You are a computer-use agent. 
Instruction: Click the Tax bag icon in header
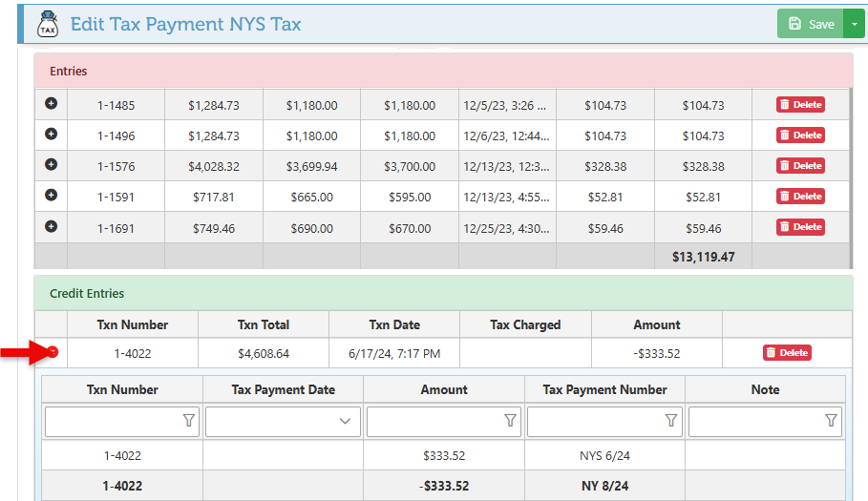coord(48,25)
